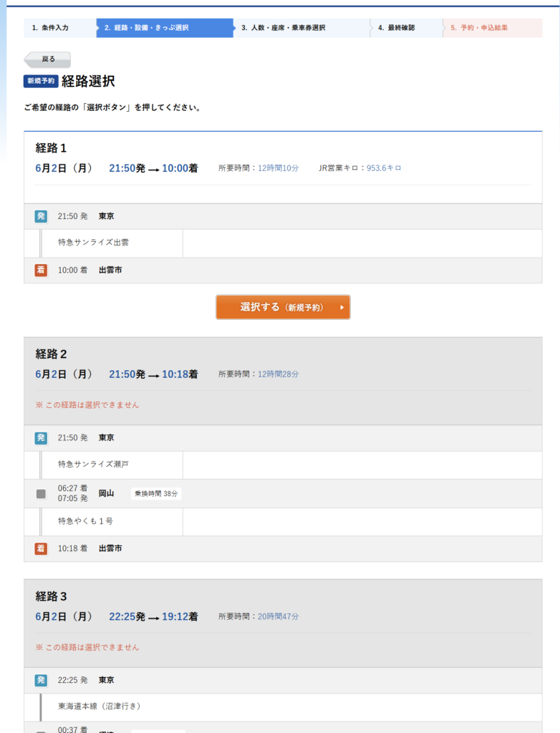Open step 5 予約・申込結果 tab
Image resolution: width=560 pixels, height=733 pixels.
[x=492, y=28]
